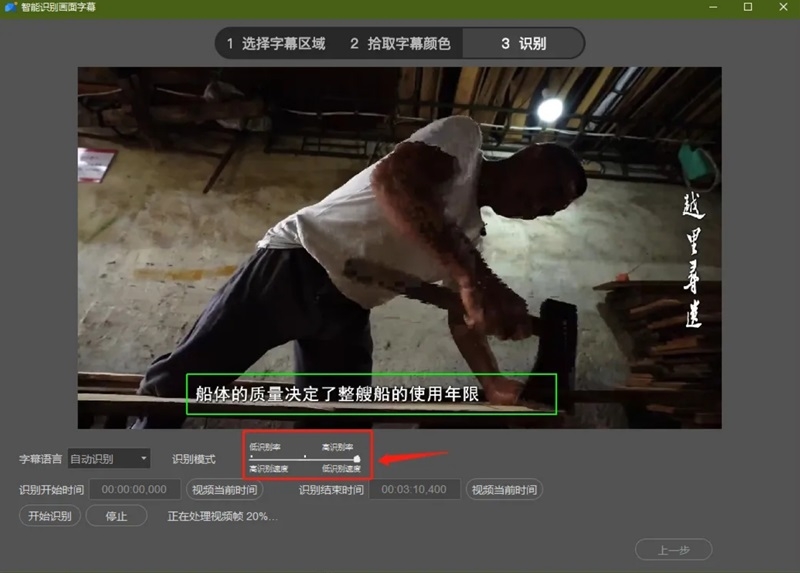Click 视频当前时间 next to end time
Image resolution: width=800 pixels, height=573 pixels.
tap(504, 490)
